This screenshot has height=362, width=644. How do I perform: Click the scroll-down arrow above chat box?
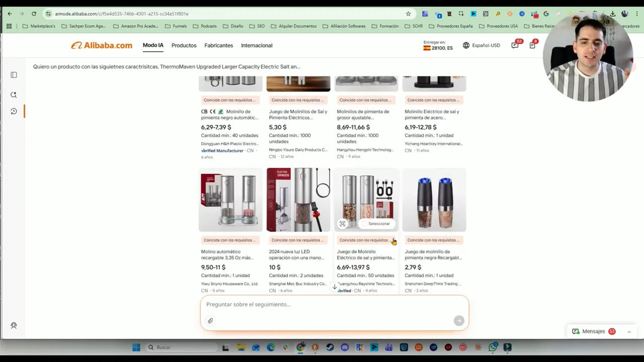point(335,287)
